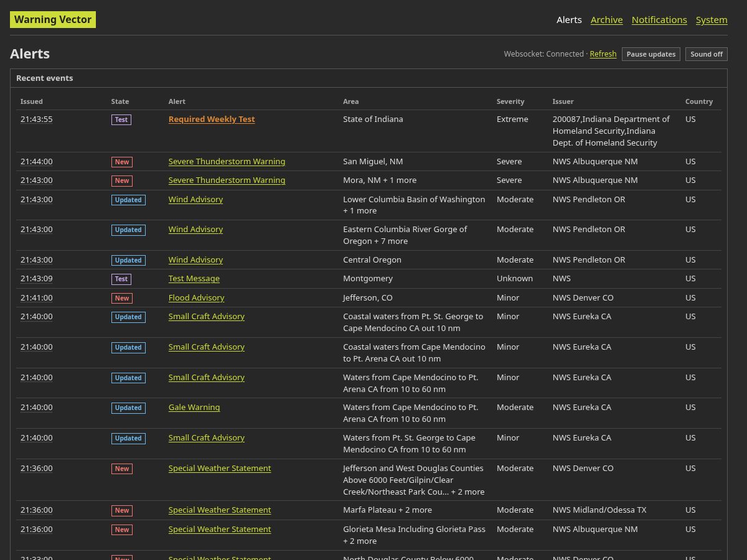The image size is (747, 560).
Task: Click the Extreme severity cell
Action: 512,119
